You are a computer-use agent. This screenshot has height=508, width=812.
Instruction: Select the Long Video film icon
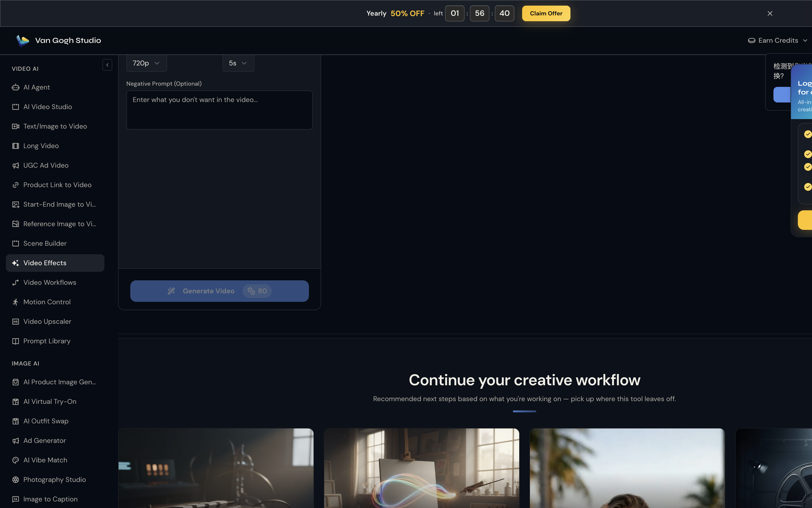click(x=15, y=146)
